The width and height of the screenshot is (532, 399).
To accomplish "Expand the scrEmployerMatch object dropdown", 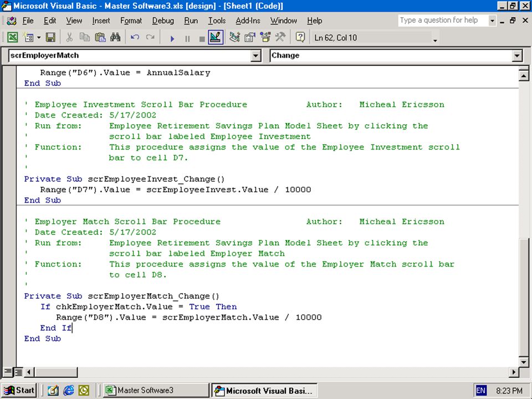I will (x=256, y=55).
